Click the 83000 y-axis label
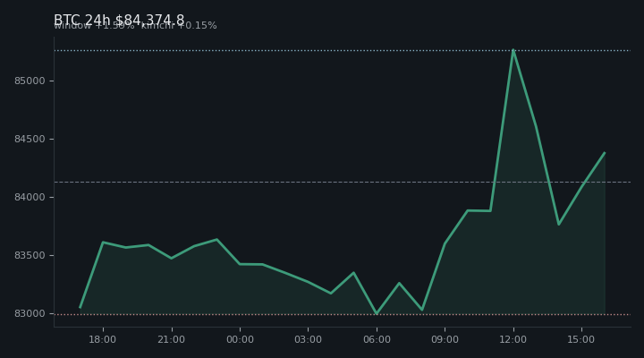The image size is (644, 358). 30,313
